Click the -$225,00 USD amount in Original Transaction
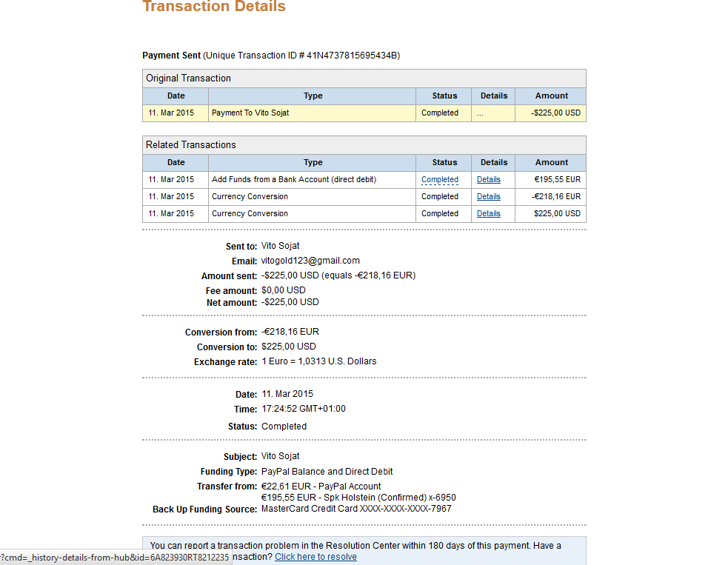This screenshot has height=565, width=728. click(x=555, y=113)
